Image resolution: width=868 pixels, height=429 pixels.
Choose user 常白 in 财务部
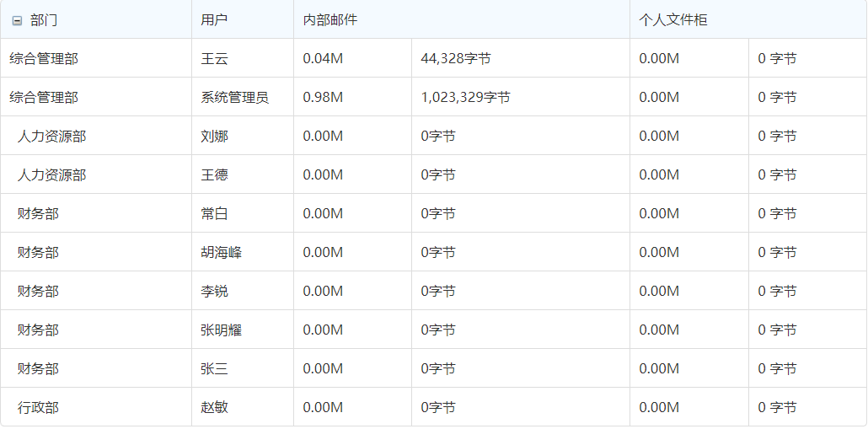click(215, 214)
